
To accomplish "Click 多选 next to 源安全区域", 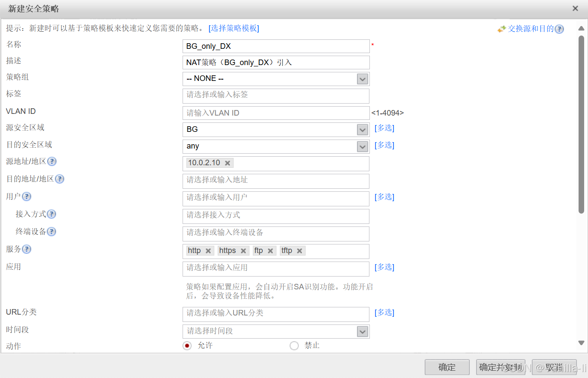I will [x=384, y=128].
